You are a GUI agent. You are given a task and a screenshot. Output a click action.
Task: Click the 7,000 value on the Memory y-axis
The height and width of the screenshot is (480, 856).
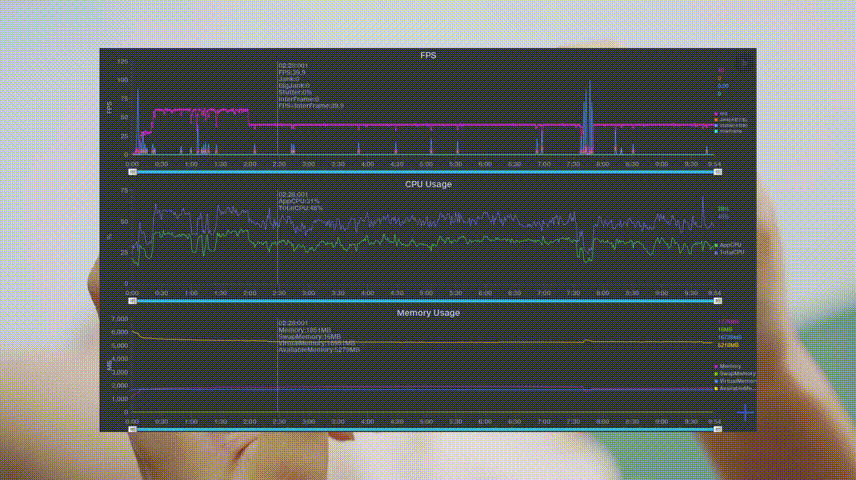[120, 319]
